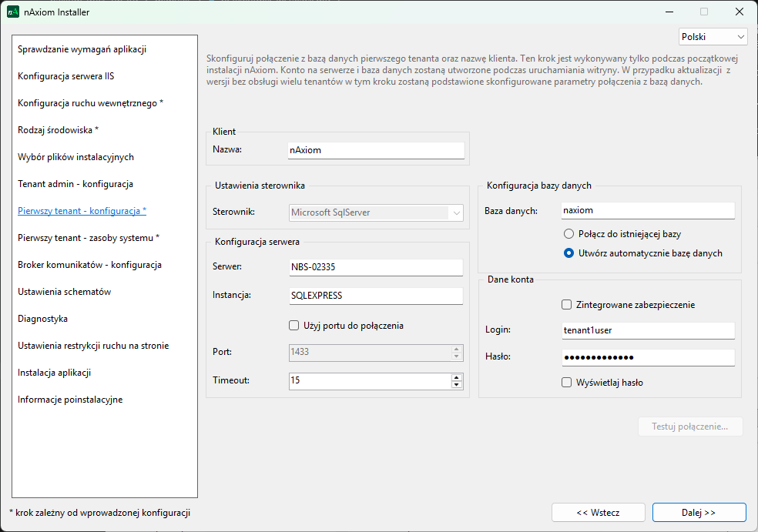Open 'Konfiguracja serwera IIS' step

66,76
